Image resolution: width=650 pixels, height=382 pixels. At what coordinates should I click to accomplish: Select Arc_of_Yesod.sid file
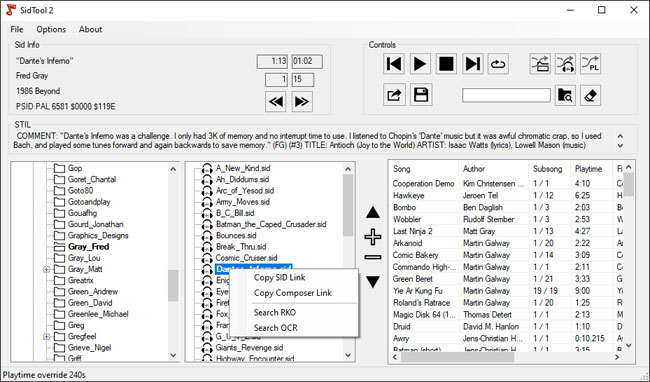coord(245,191)
